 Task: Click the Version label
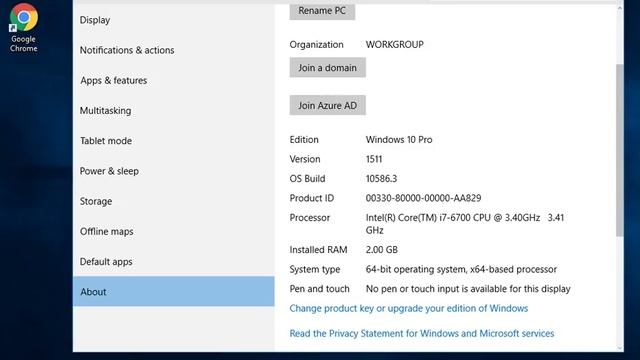pyautogui.click(x=305, y=159)
